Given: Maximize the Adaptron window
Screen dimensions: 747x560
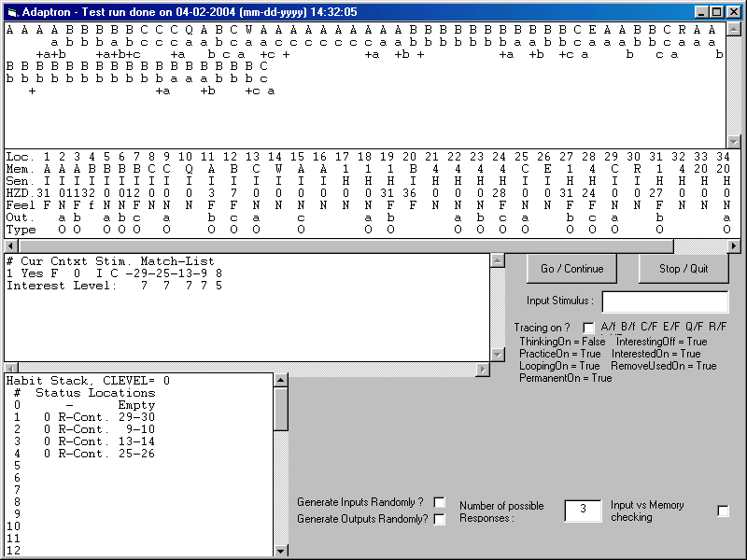Looking at the screenshot, I should coord(716,12).
